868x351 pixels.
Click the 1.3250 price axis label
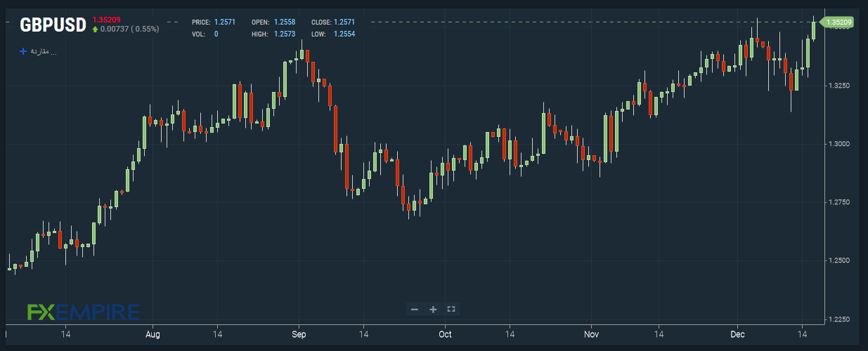[840, 86]
